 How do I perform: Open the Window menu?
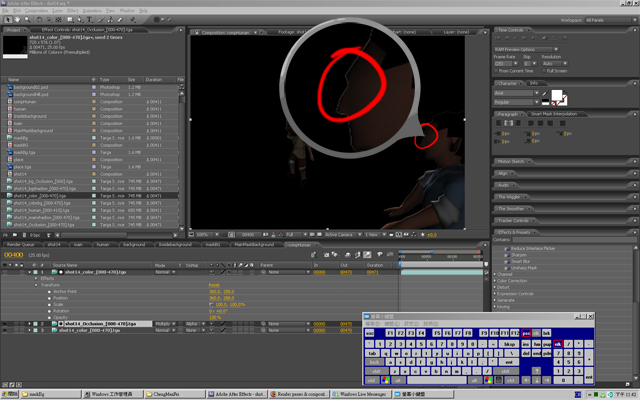pyautogui.click(x=127, y=11)
